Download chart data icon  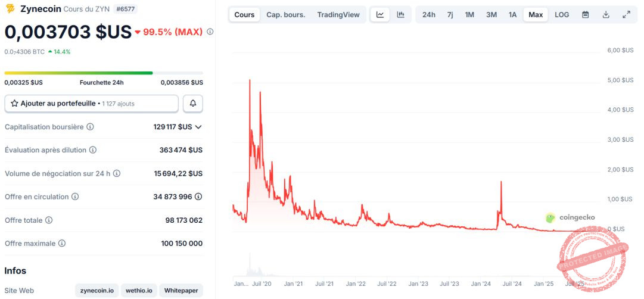coord(606,15)
